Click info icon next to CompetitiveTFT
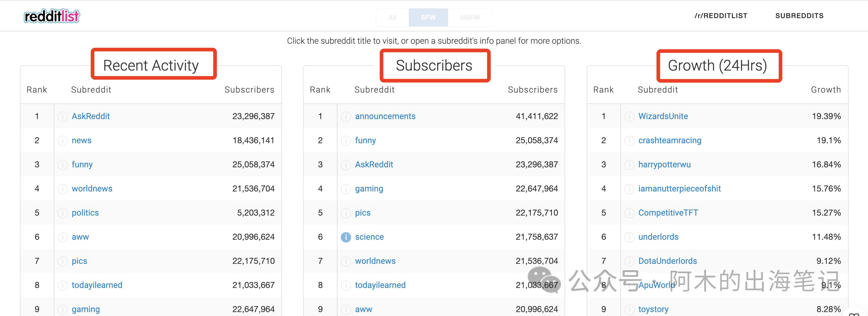The height and width of the screenshot is (316, 868). [x=629, y=213]
